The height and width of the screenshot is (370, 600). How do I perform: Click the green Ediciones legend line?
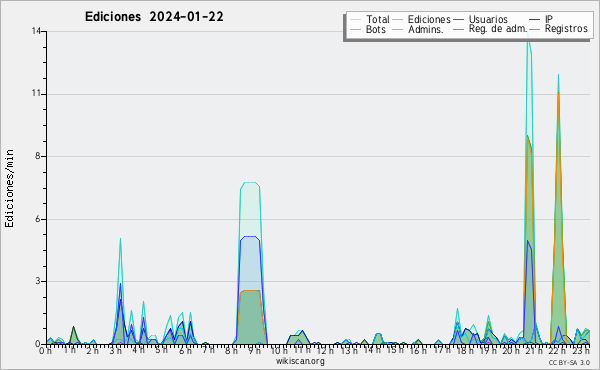tap(398, 20)
